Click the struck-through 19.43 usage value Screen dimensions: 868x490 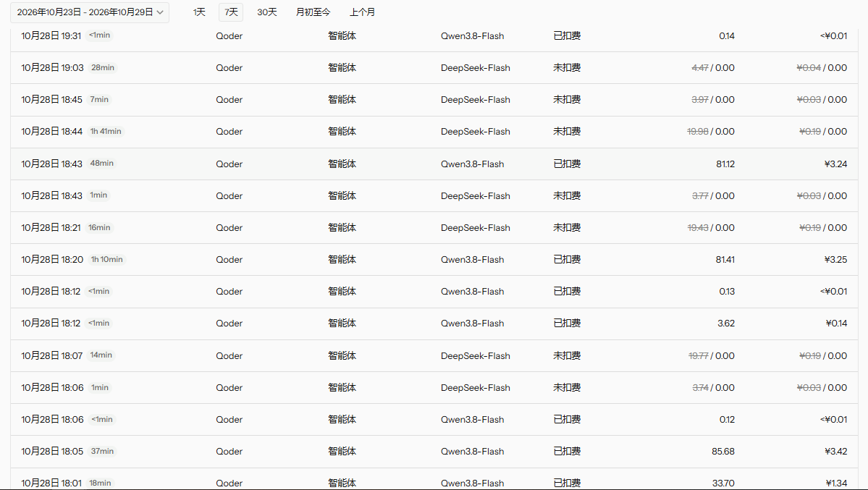[697, 227]
